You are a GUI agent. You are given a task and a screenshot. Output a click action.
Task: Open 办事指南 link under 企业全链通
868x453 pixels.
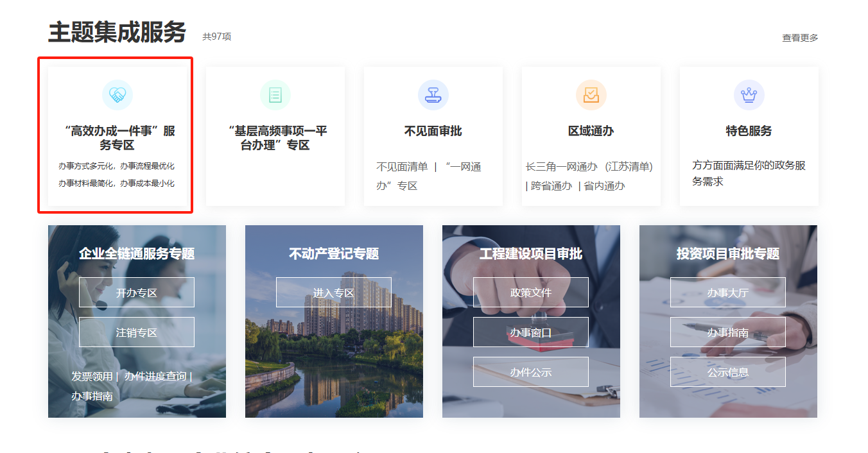pos(92,397)
